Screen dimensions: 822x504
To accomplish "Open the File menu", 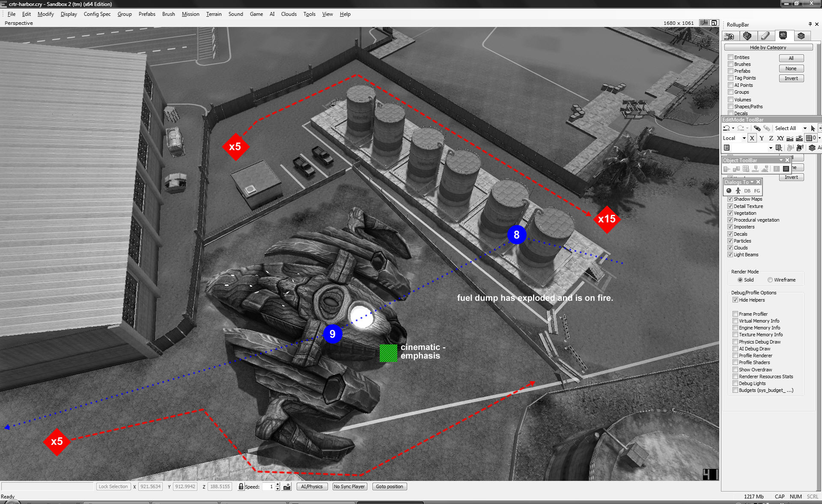I will tap(12, 14).
